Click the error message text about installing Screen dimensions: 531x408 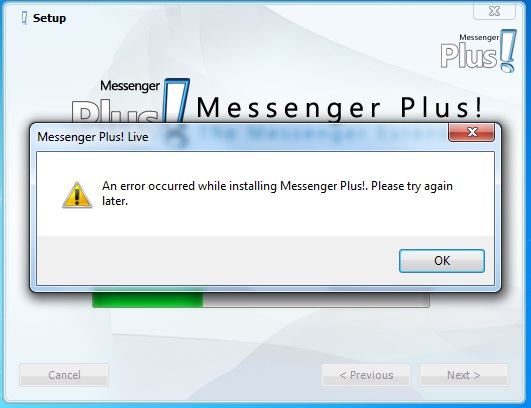coord(277,193)
